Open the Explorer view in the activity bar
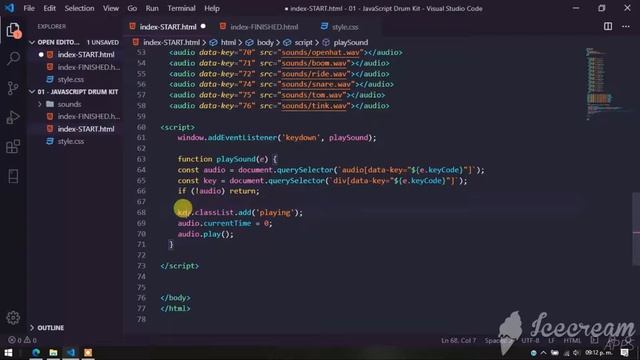Image resolution: width=640 pixels, height=360 pixels. pyautogui.click(x=13, y=30)
